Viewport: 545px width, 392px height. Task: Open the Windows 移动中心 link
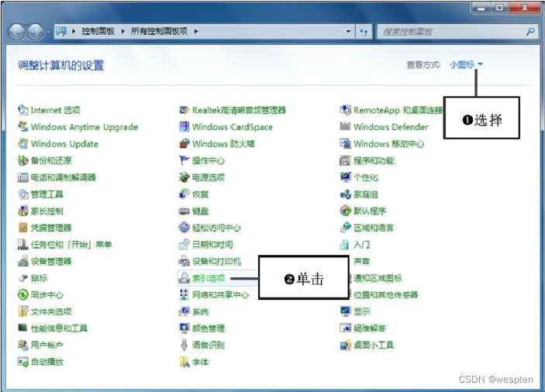tap(389, 143)
